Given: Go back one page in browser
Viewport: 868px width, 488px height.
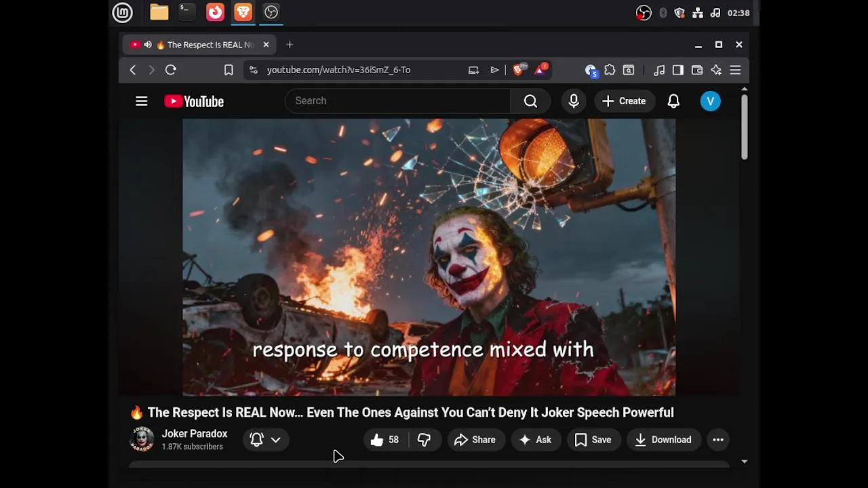Looking at the screenshot, I should pyautogui.click(x=132, y=70).
